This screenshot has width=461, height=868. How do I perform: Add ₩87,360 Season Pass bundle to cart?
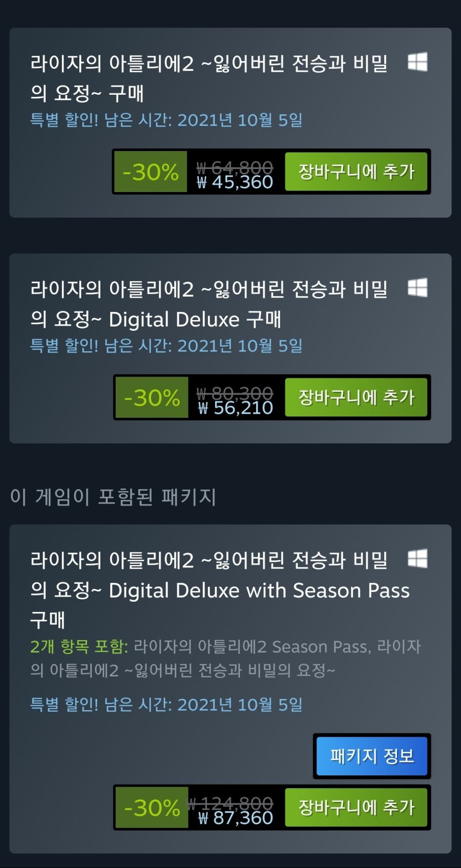(356, 808)
